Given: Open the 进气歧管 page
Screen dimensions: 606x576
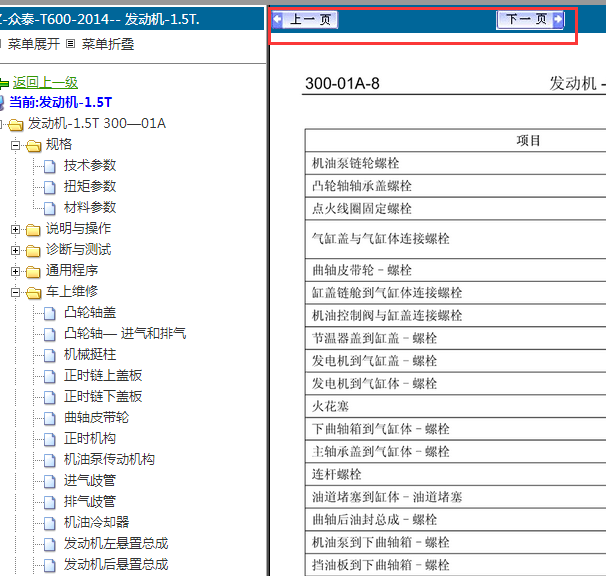Looking at the screenshot, I should [90, 480].
